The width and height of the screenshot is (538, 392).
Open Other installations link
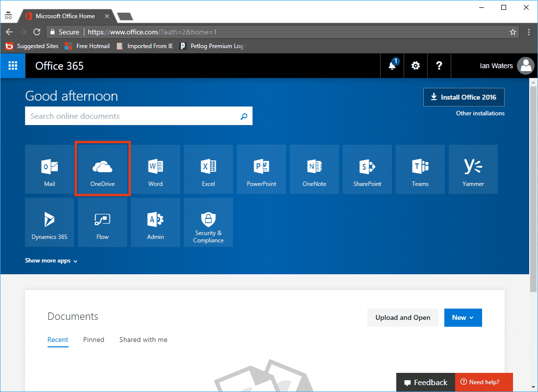(480, 113)
